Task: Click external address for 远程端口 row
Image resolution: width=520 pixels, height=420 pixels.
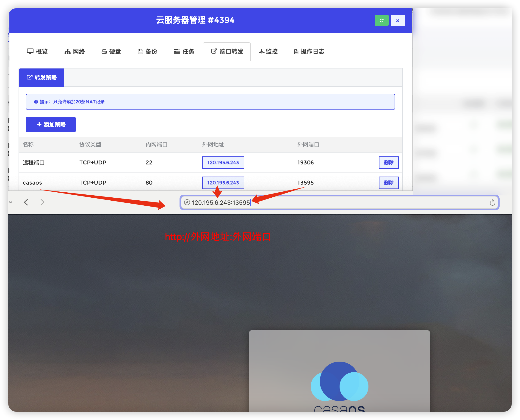Action: pyautogui.click(x=223, y=163)
